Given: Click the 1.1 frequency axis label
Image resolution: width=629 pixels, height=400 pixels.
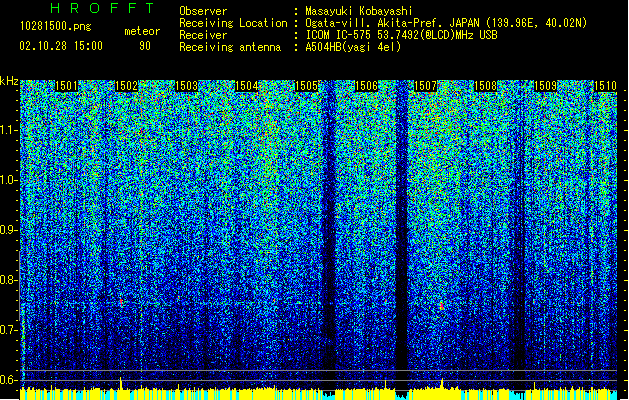Looking at the screenshot, I should coord(9,130).
